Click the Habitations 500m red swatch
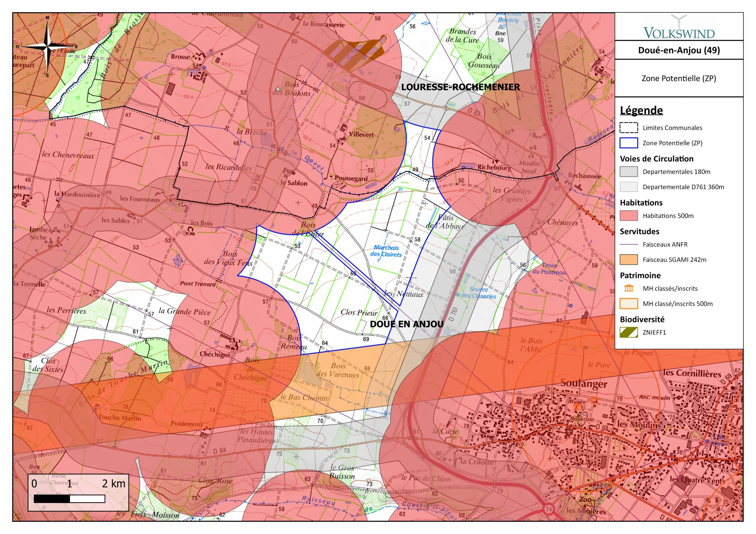This screenshot has height=534, width=756. click(629, 216)
